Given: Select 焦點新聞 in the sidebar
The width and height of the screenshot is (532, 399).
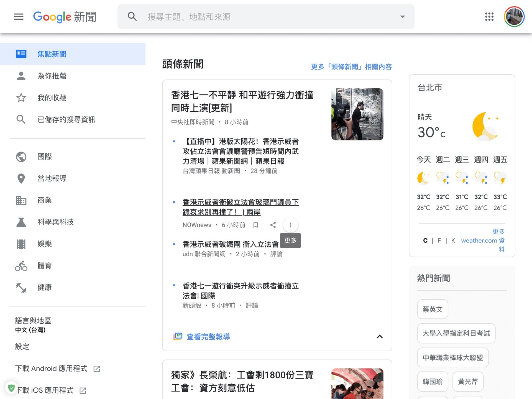Looking at the screenshot, I should (x=73, y=54).
